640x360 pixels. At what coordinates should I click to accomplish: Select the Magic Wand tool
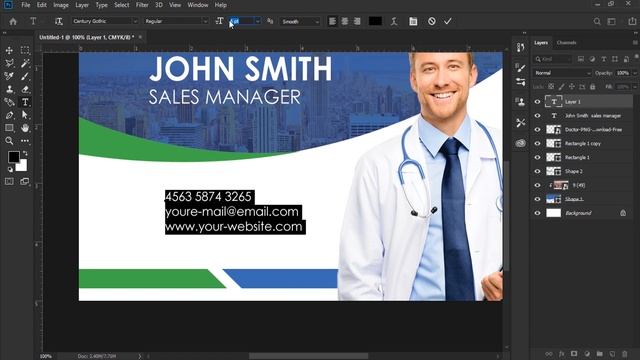(x=25, y=63)
